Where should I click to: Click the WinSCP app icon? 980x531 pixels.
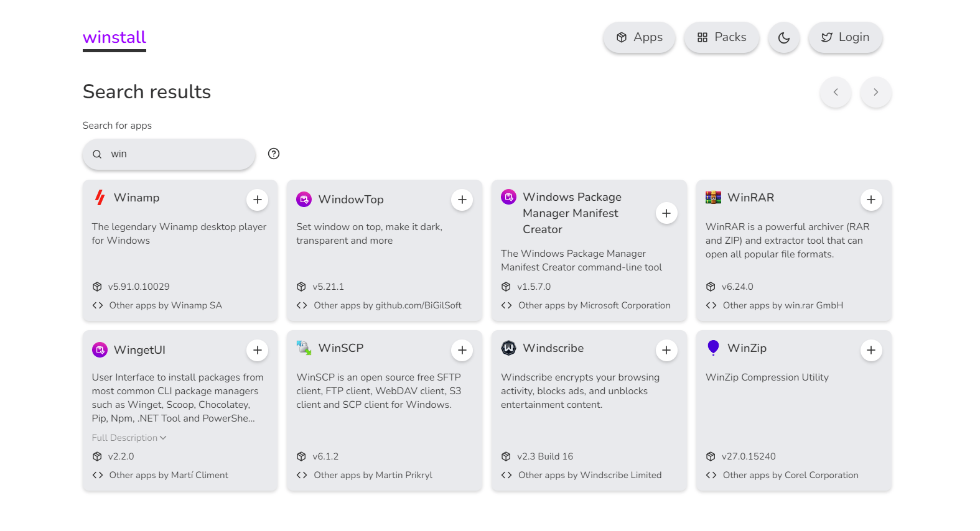[x=304, y=348]
